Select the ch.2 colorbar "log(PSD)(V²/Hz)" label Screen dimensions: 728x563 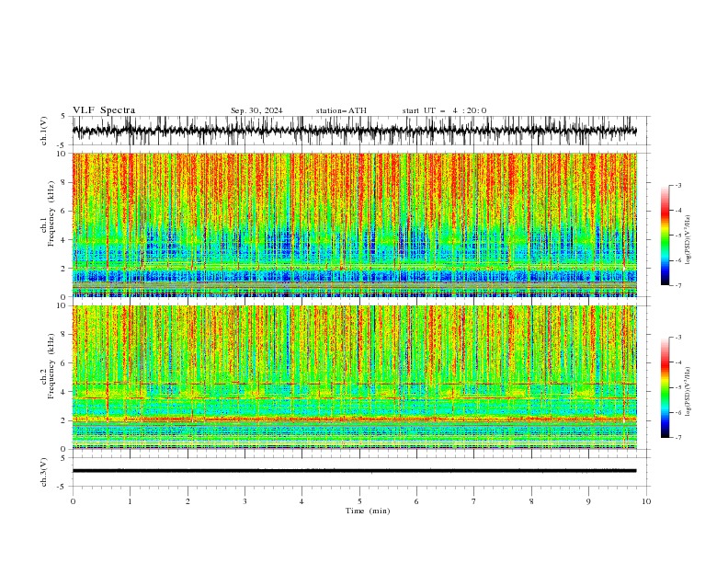688,391
